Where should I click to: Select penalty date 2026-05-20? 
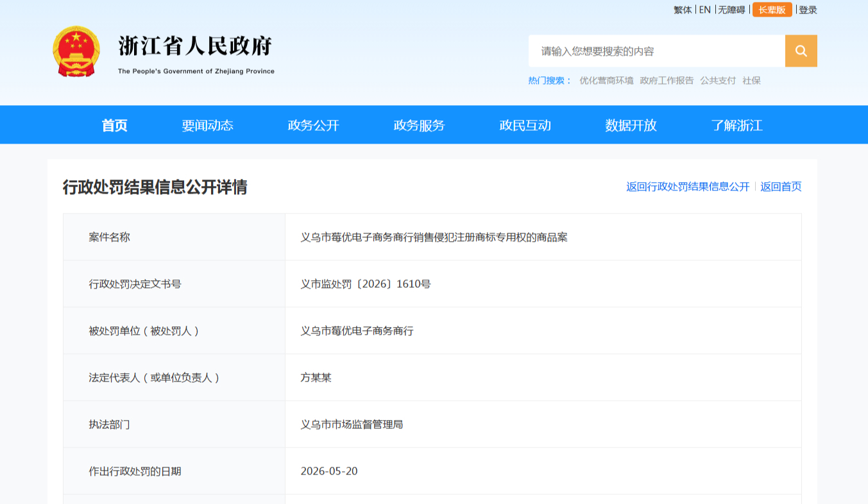pos(329,471)
